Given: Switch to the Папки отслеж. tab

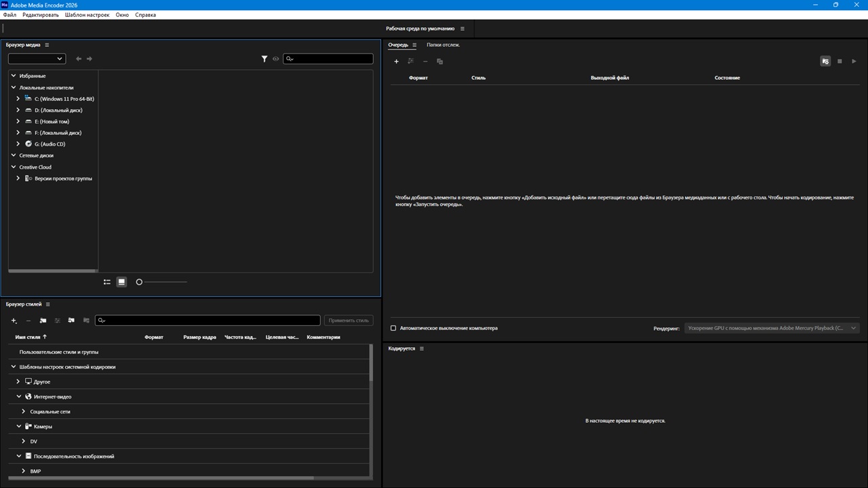Looking at the screenshot, I should click(443, 45).
